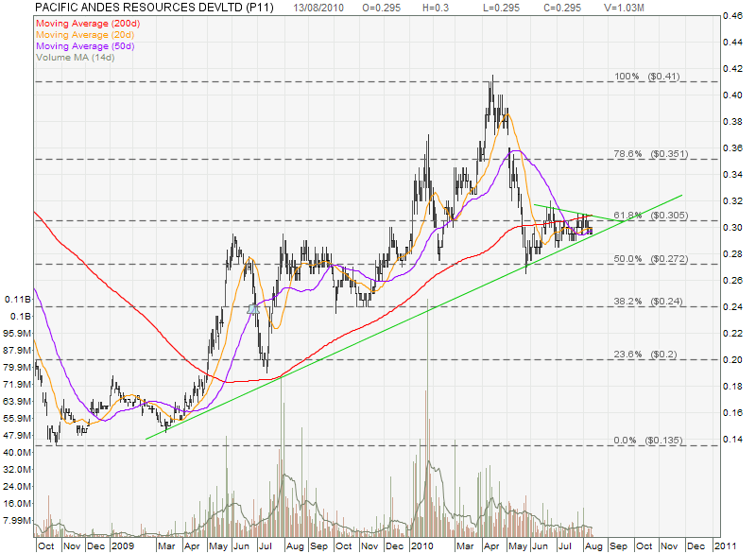This screenshot has height=554, width=756.
Task: Click the 100% ($0.41) Fibonacci label
Action: click(x=646, y=77)
